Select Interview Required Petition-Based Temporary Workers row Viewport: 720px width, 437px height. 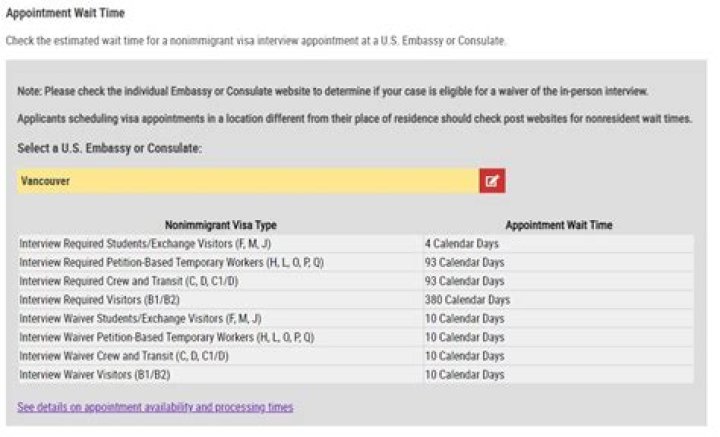coord(356,263)
